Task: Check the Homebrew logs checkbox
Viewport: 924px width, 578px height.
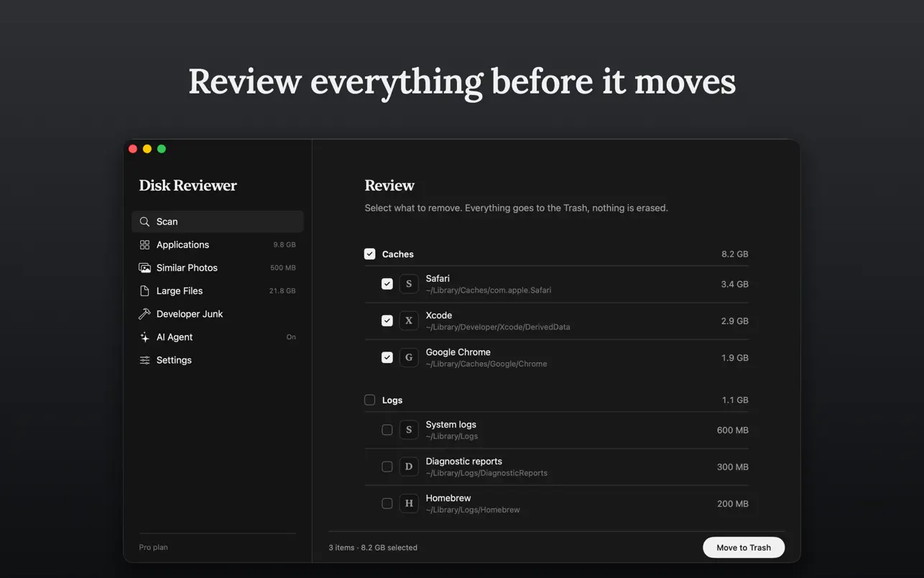Action: [x=387, y=503]
